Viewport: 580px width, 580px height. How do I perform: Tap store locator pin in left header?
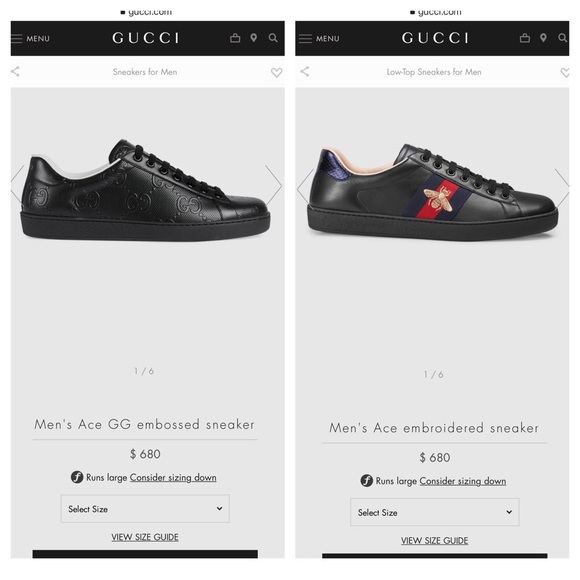254,38
